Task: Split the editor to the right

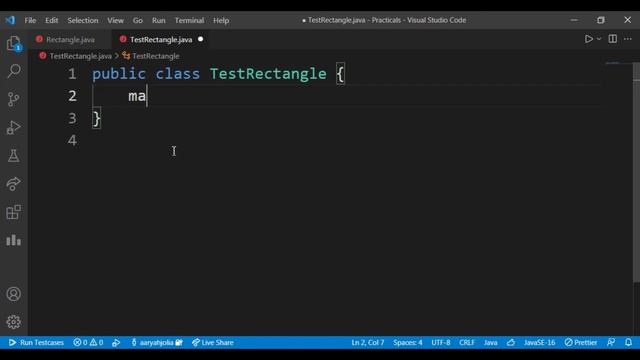Action: tap(613, 39)
